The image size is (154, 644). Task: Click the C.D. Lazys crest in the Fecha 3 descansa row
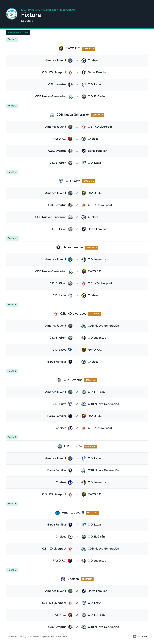[61, 181]
